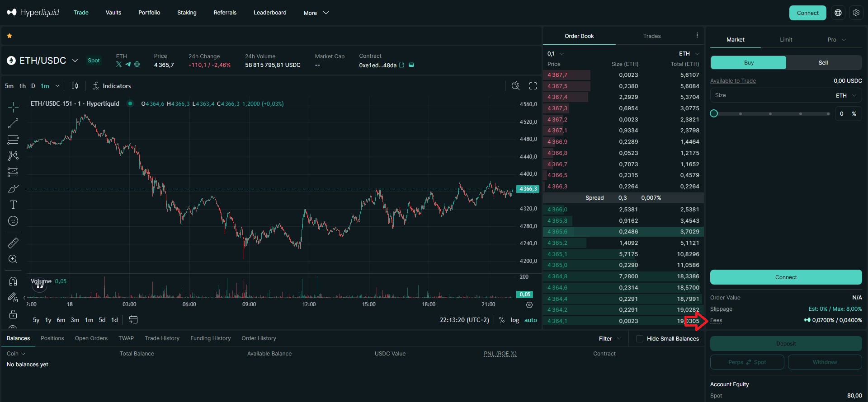Activate the chart zoom-in tool

pyautogui.click(x=13, y=259)
